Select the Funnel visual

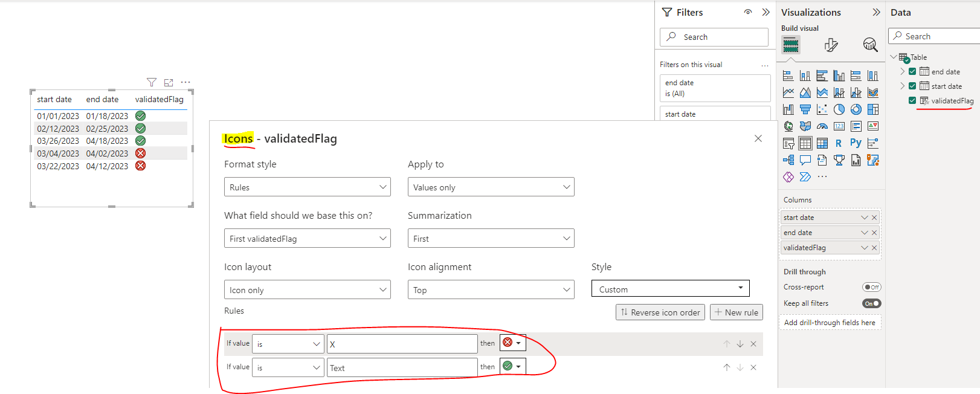805,109
